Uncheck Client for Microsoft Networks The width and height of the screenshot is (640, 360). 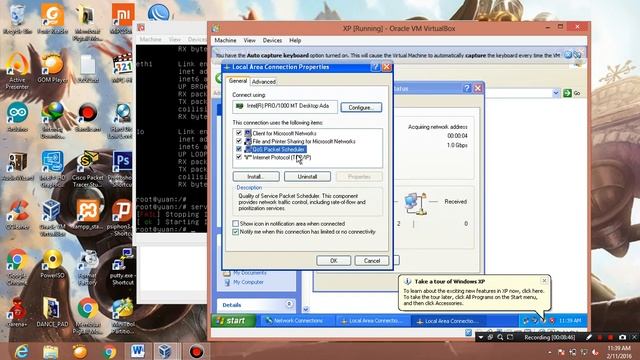pos(239,133)
